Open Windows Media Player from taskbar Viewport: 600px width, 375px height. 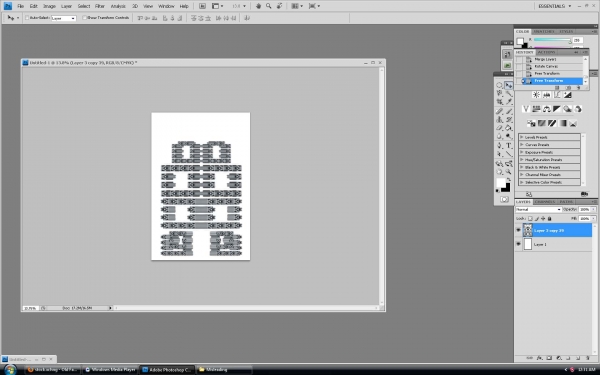(x=110, y=370)
